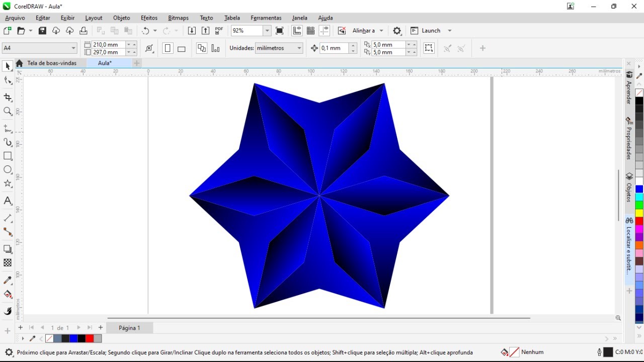Screen dimensions: 644x362
Task: Expand the Undo history dropdown arrow
Action: click(x=154, y=31)
